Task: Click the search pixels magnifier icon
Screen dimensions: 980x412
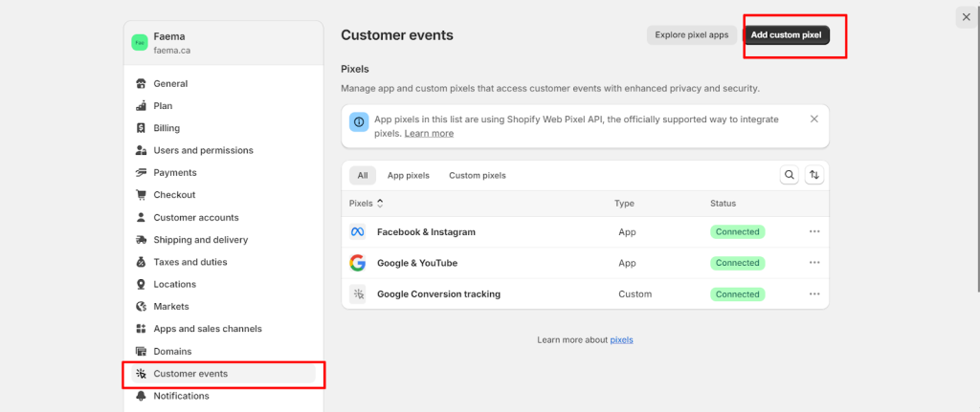Action: (789, 175)
